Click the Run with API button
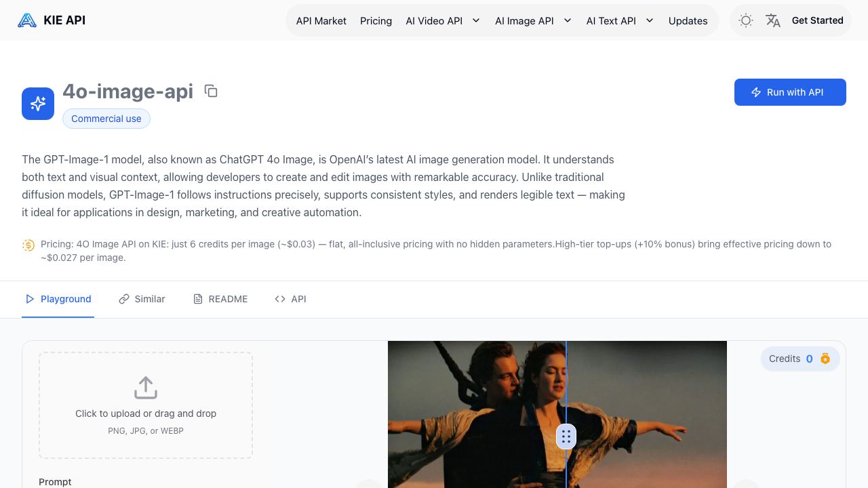 (790, 92)
